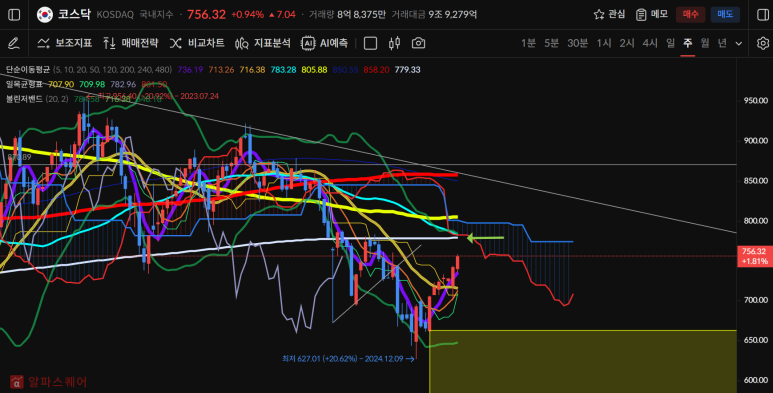Open AI예측 prediction feature
773x393 pixels.
pos(324,43)
